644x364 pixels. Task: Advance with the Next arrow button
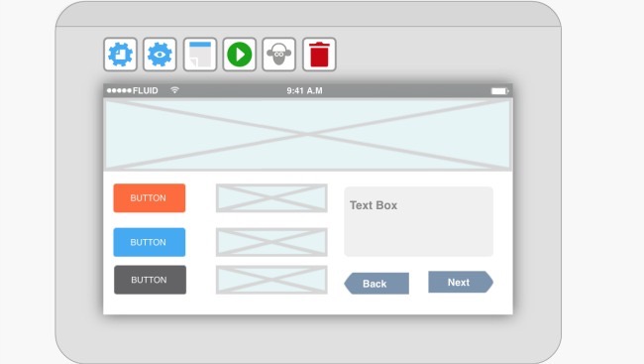tap(461, 282)
